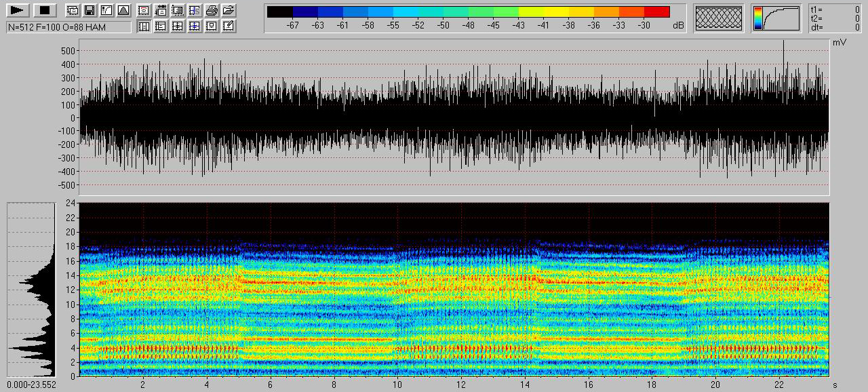Click inside the waveform amplitude display
Screen dimensions: 868x392
[x=454, y=117]
